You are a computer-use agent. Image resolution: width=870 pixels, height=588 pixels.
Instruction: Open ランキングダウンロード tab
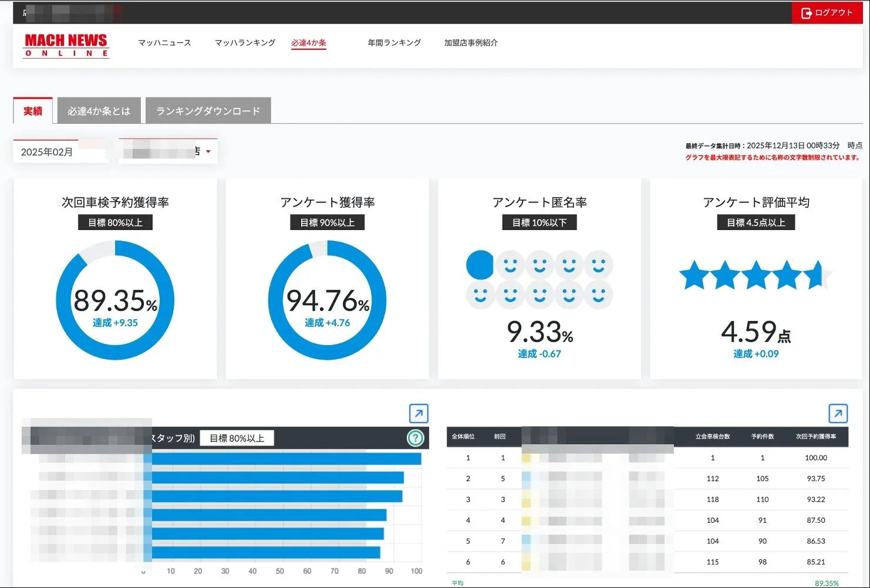click(208, 111)
